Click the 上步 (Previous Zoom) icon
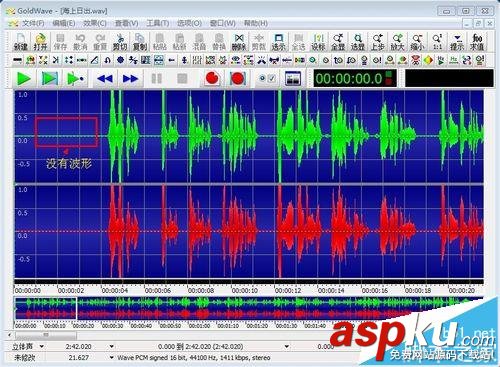Screen dimensions: 500x367 [x=377, y=42]
